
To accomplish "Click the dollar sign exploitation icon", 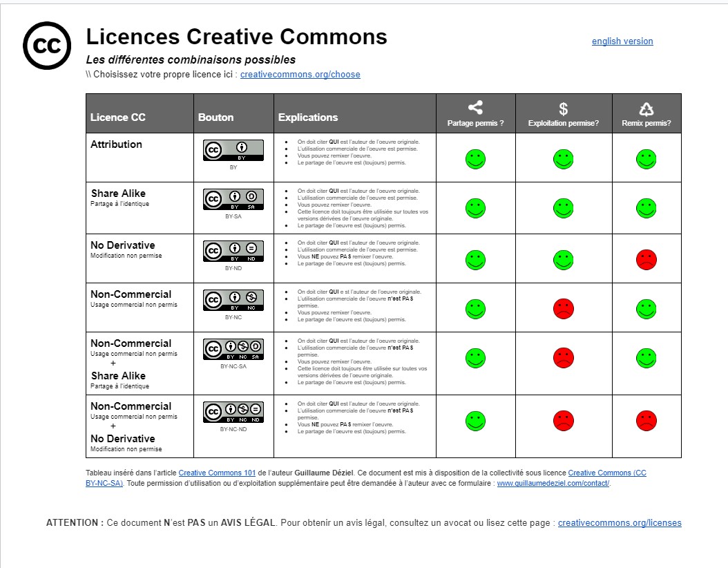I will coord(563,108).
